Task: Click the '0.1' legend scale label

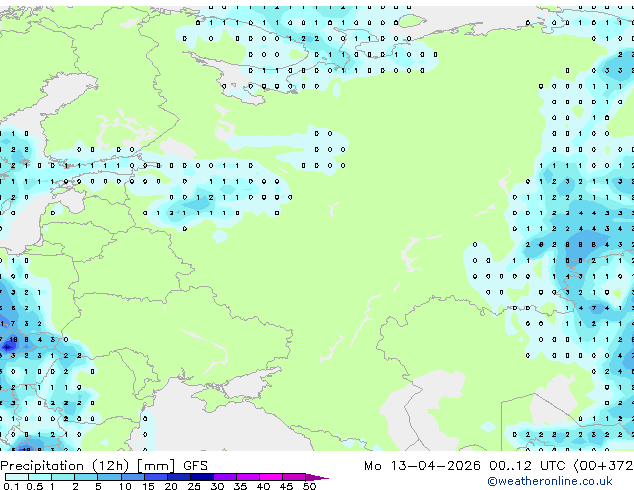Action: click(x=11, y=486)
